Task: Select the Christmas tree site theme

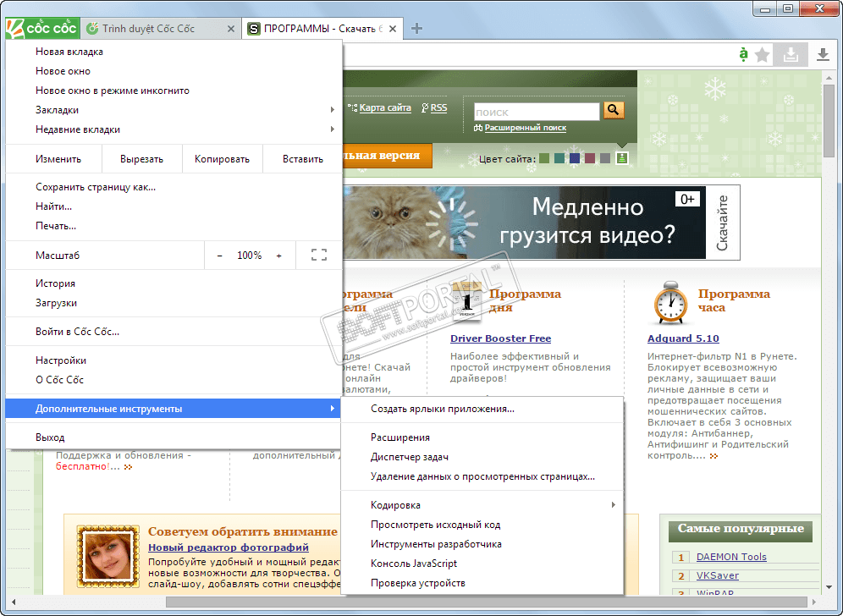Action: [621, 158]
